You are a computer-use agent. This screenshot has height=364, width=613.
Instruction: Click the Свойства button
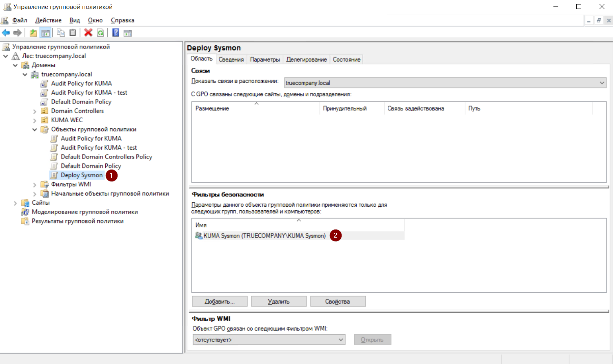click(338, 302)
